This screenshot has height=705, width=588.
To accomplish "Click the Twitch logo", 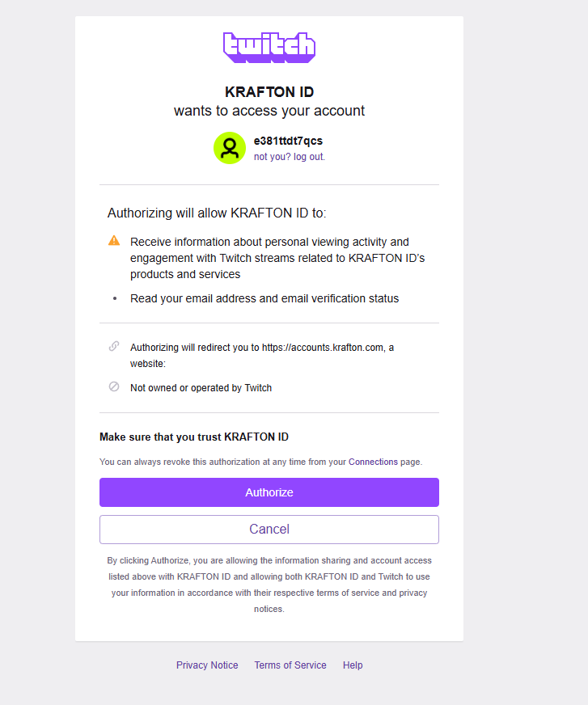I will pyautogui.click(x=269, y=48).
